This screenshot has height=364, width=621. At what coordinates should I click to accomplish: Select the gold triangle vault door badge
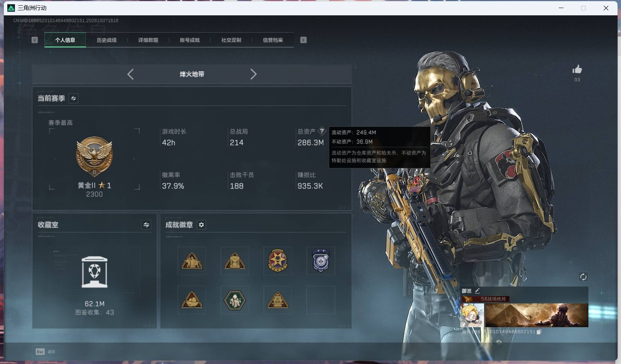pos(235,261)
